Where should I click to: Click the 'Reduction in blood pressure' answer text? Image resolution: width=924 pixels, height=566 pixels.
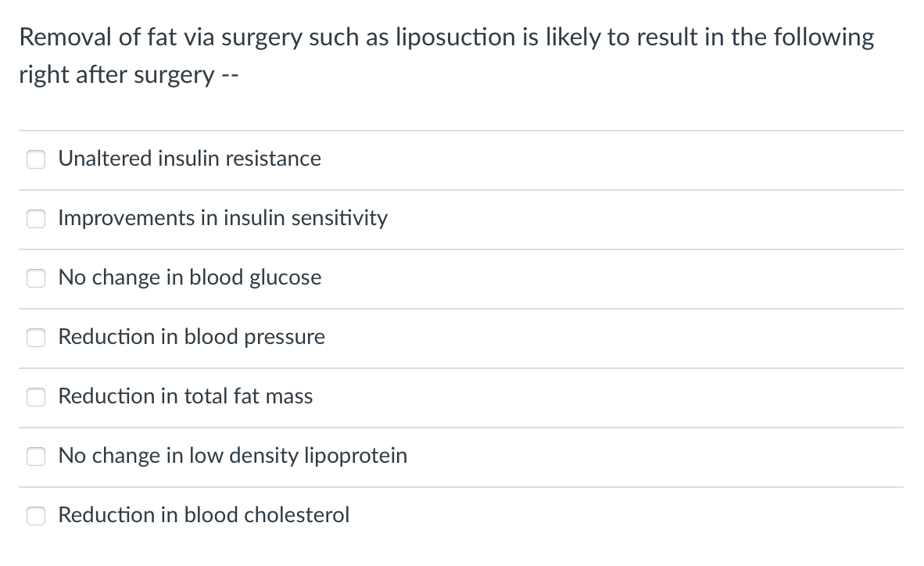(x=192, y=337)
